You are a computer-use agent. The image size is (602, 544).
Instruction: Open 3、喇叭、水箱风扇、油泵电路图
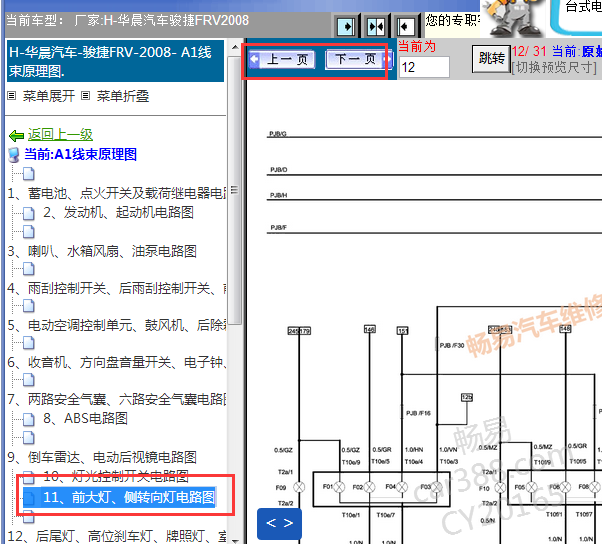click(x=102, y=251)
